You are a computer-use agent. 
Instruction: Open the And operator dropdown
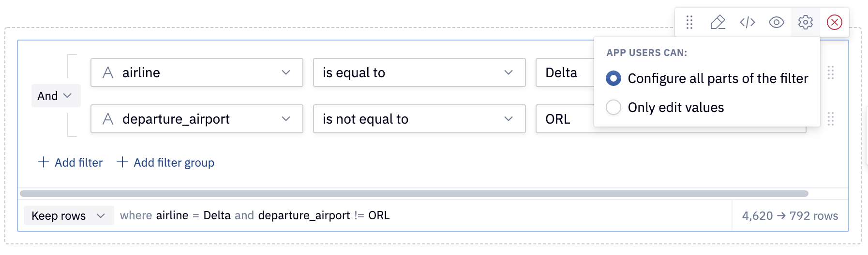(x=55, y=96)
